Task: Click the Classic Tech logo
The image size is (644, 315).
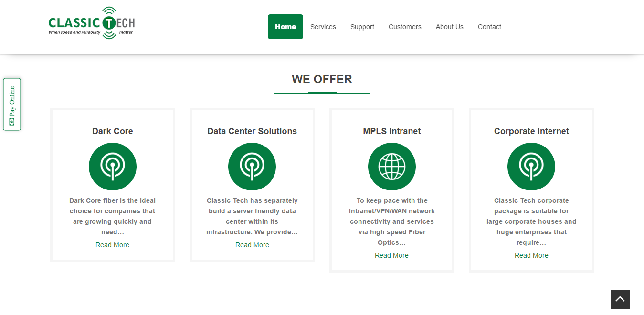Action: pyautogui.click(x=92, y=23)
